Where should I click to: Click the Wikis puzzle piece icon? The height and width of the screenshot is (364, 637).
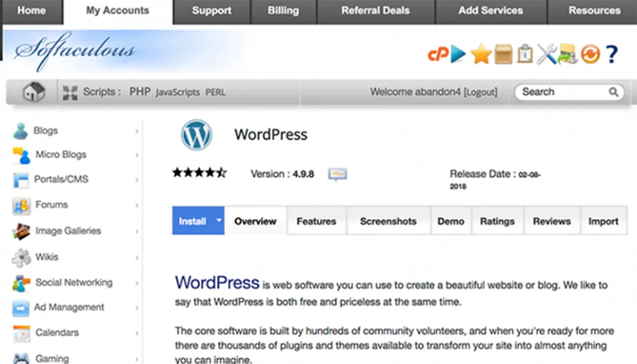pos(21,257)
